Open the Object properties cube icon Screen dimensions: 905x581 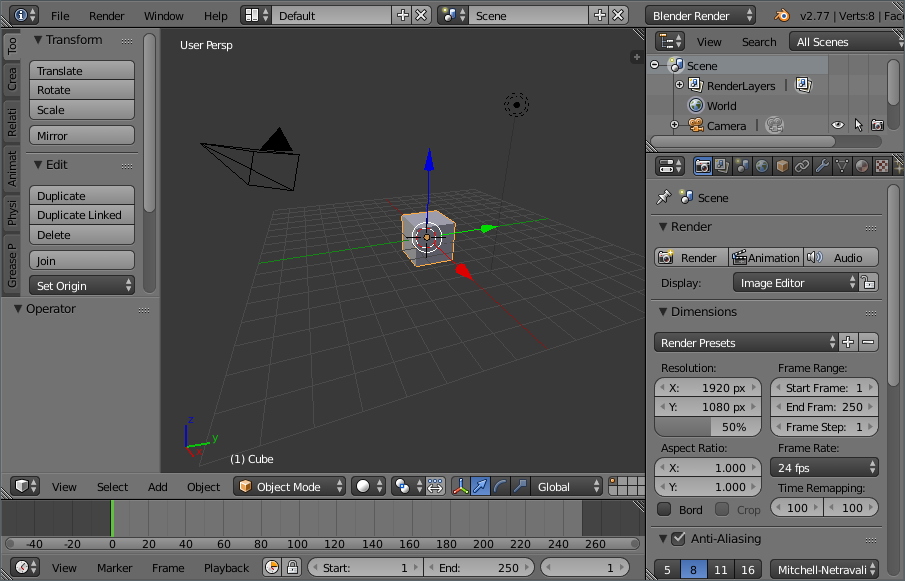pyautogui.click(x=782, y=167)
